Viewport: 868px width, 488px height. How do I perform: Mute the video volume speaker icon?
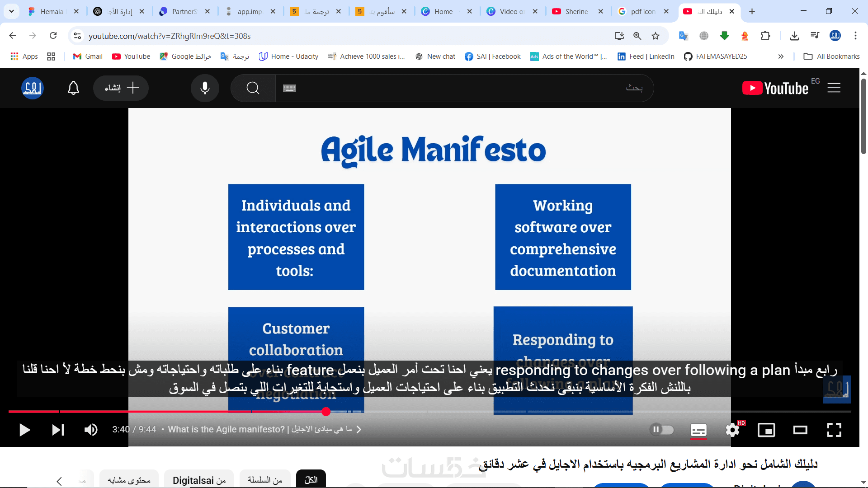[91, 430]
